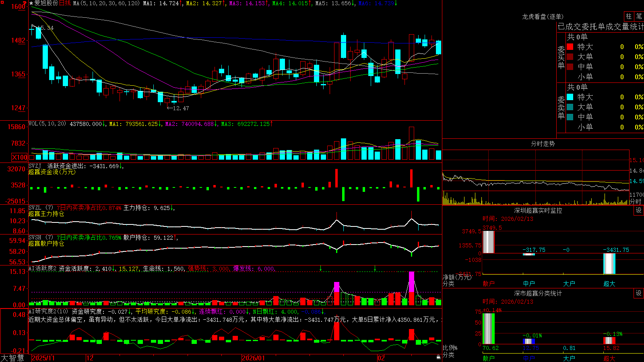
Task: Click the 超赢散户持仓 label
Action: click(46, 243)
